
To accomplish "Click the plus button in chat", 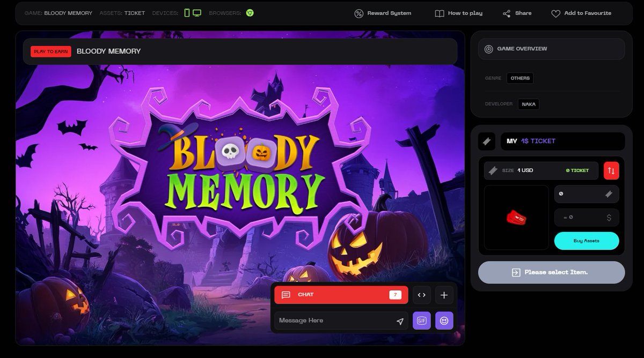I will 444,295.
